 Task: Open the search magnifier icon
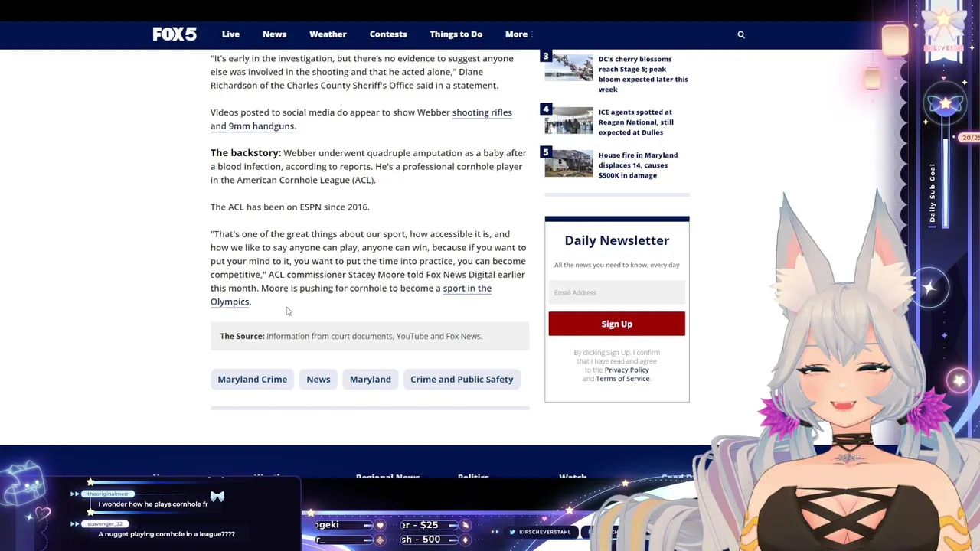pos(741,34)
